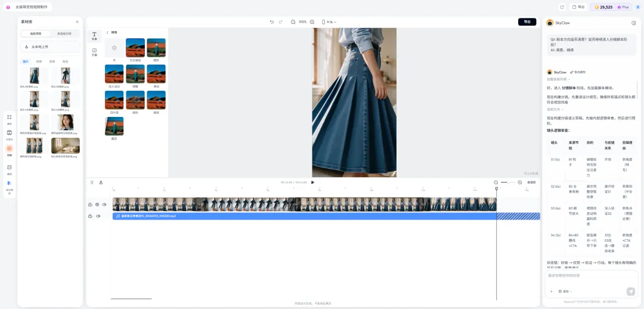Choose the 无 (none) transition

pyautogui.click(x=114, y=48)
